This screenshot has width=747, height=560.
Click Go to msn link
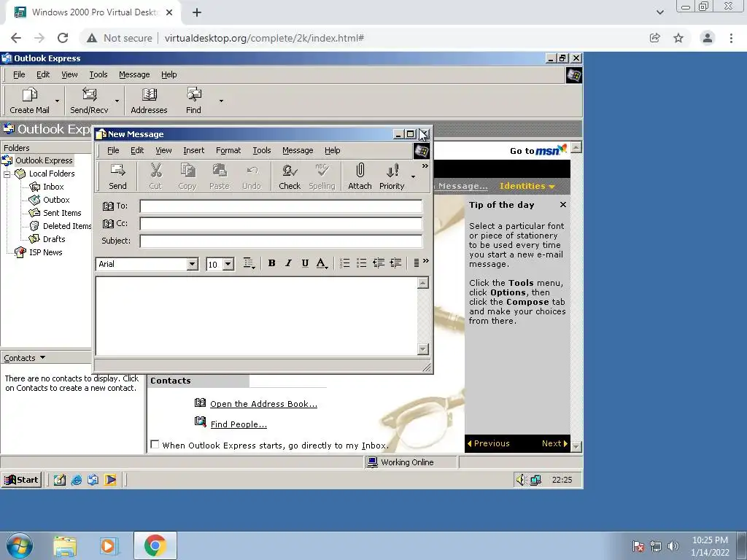pyautogui.click(x=538, y=150)
